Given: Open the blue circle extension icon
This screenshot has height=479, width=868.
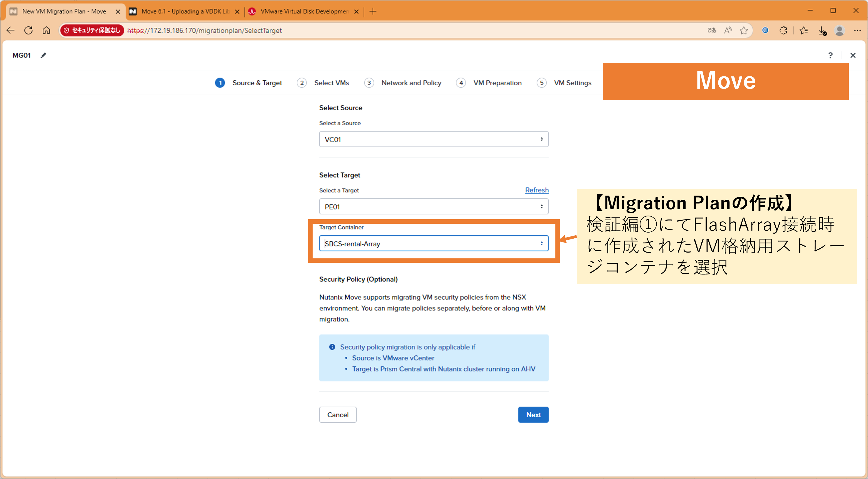Looking at the screenshot, I should (x=765, y=30).
